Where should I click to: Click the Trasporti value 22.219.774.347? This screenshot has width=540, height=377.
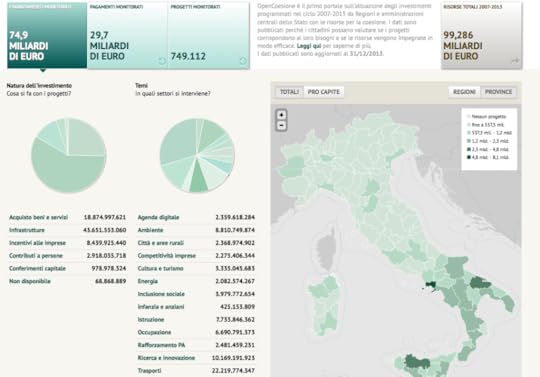233,370
